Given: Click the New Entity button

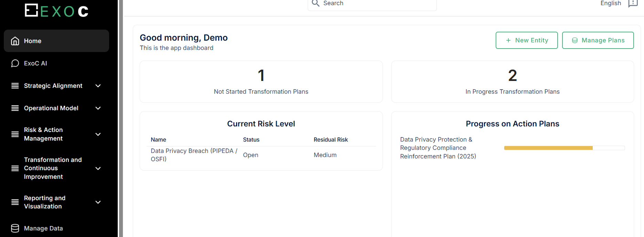Looking at the screenshot, I should tap(526, 40).
